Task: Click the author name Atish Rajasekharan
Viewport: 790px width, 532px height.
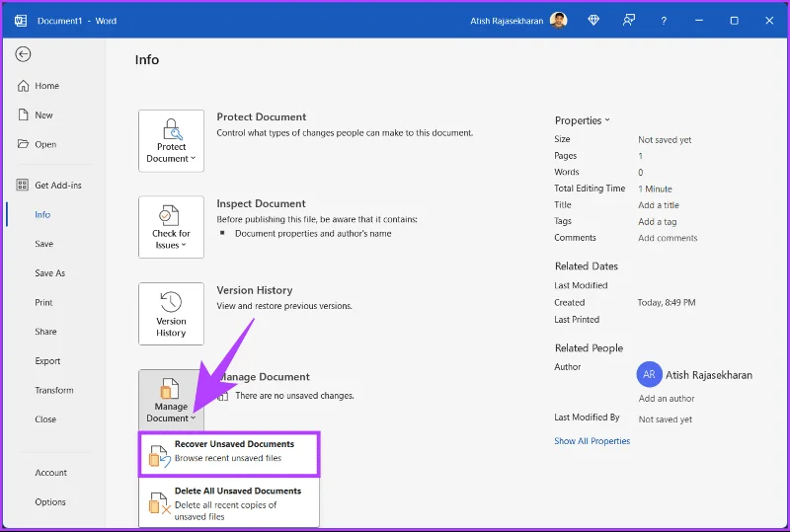Action: (709, 375)
